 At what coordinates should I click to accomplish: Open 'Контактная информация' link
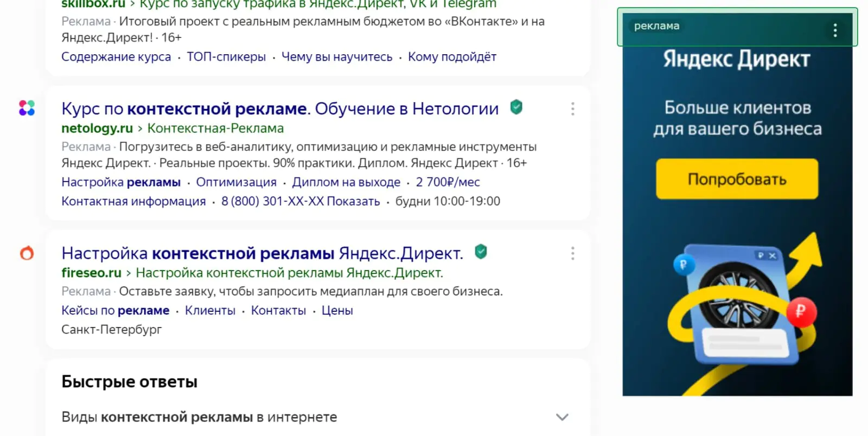click(x=133, y=201)
